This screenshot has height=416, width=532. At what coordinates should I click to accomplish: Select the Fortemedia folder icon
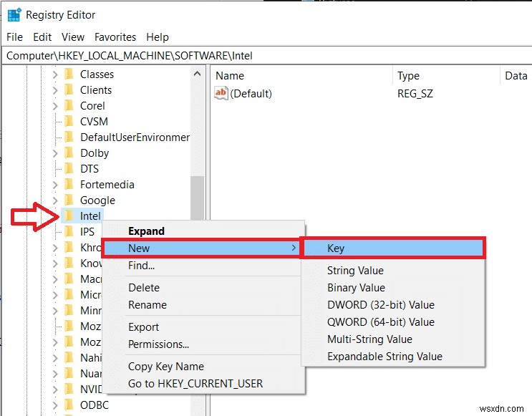(69, 184)
